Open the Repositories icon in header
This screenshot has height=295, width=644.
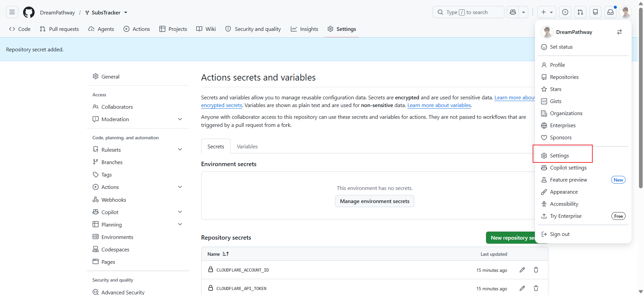tap(595, 12)
